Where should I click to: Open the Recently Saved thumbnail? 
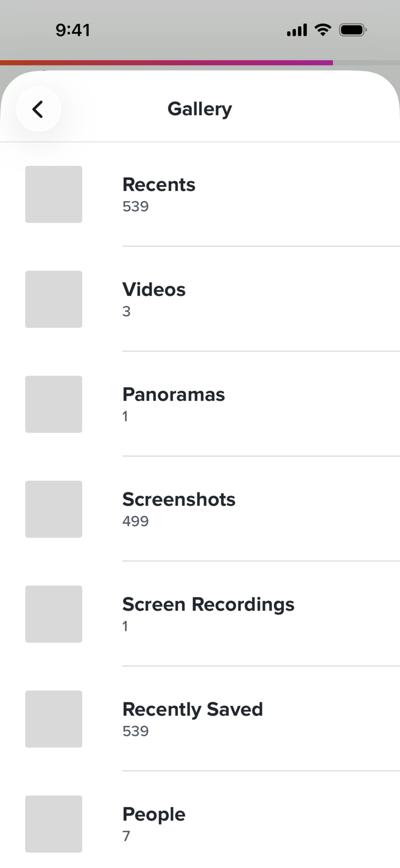54,719
